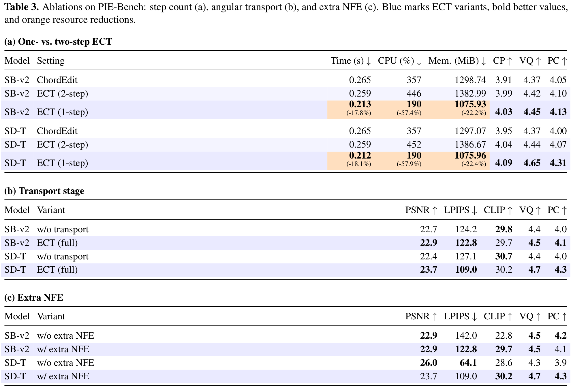Select the bold PC value 4.31

[x=558, y=163]
